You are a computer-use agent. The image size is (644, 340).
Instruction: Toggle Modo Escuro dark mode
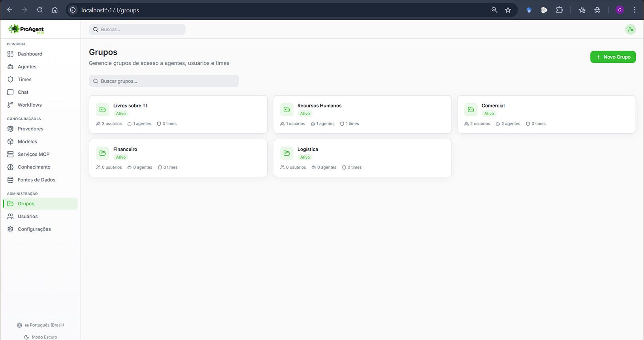(x=41, y=337)
